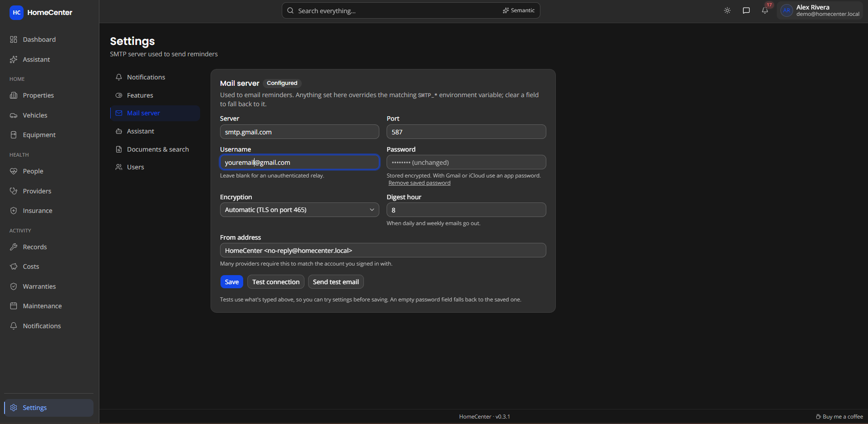Open the Alex Rivera account menu
868x424 pixels.
[819, 10]
